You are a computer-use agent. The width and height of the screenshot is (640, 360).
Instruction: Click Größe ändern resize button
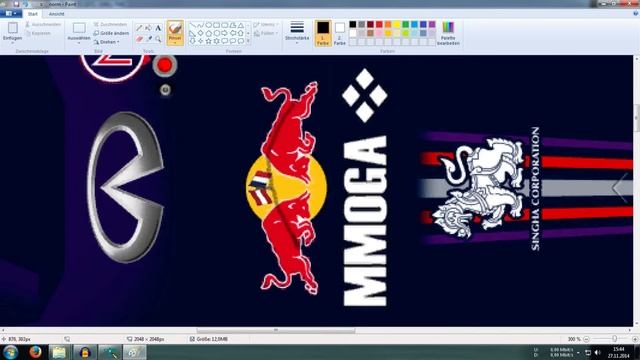111,33
